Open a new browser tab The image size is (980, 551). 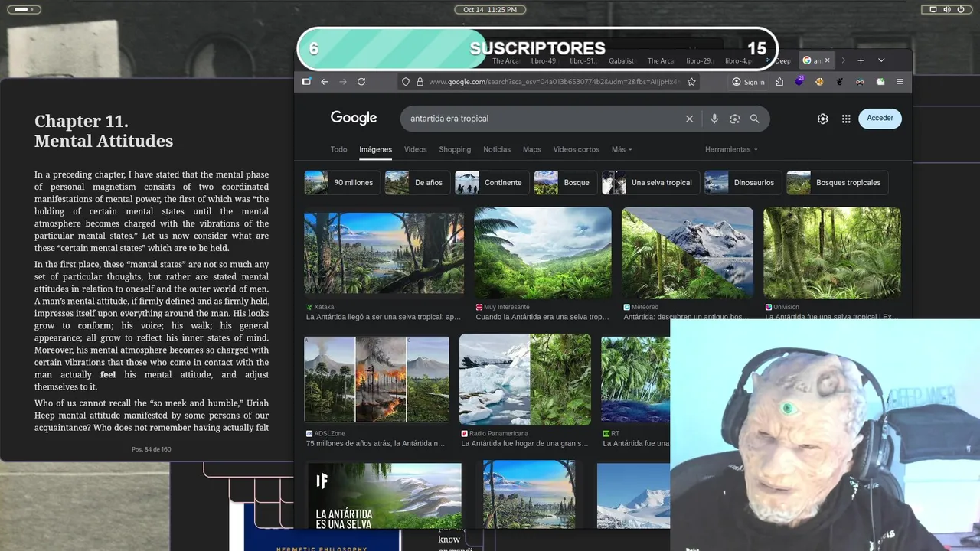861,60
